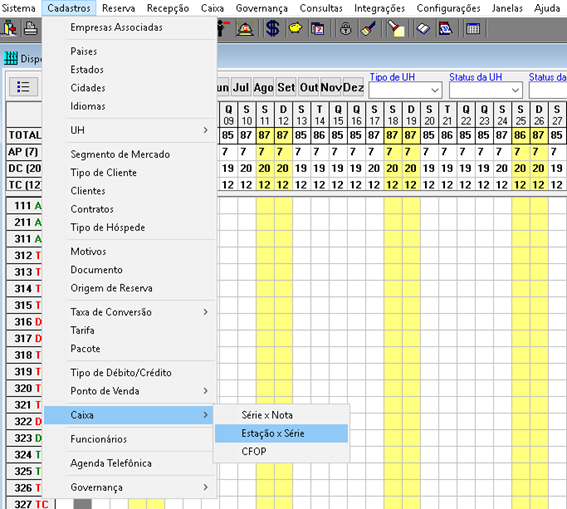
Task: Click the Out month button
Action: click(x=308, y=87)
